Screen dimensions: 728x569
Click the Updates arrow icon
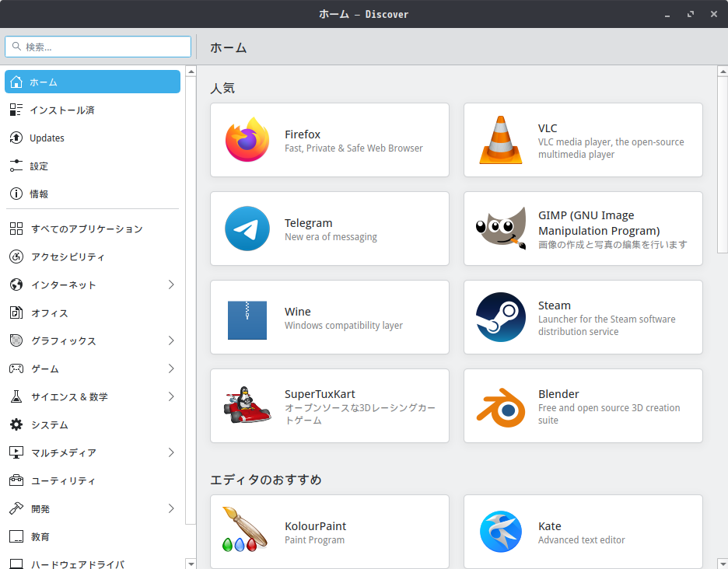16,138
